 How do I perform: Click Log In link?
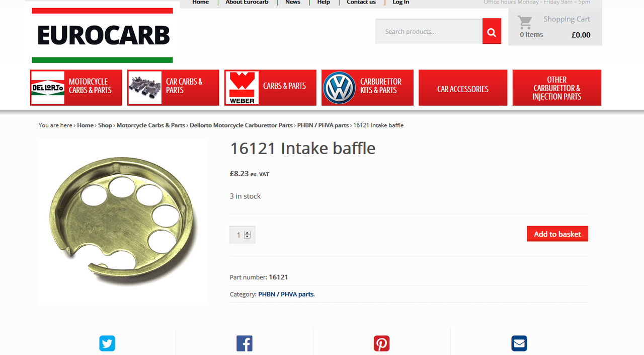401,3
